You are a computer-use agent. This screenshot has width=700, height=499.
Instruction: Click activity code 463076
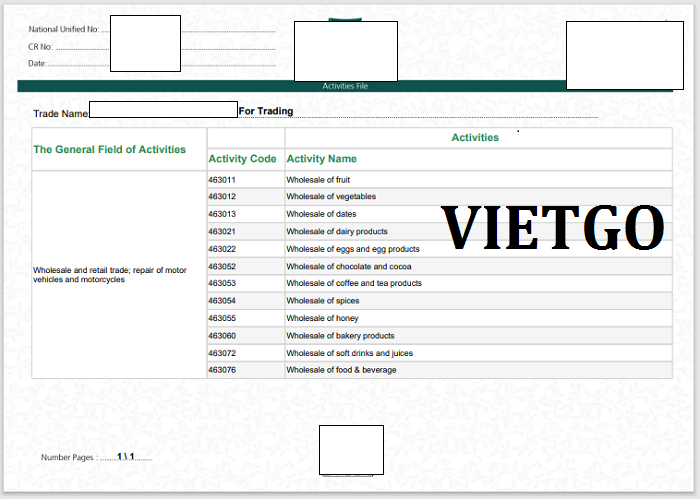[222, 370]
